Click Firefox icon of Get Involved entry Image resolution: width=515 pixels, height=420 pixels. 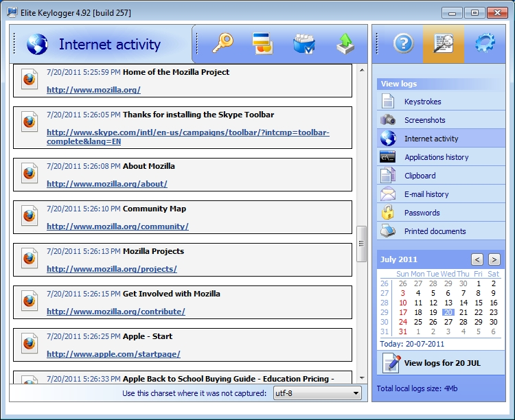click(30, 301)
